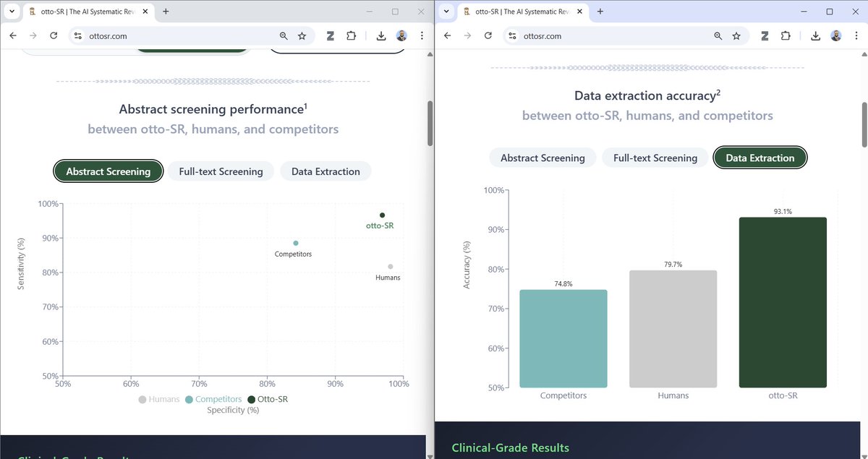Go forward in left browser window

click(33, 36)
